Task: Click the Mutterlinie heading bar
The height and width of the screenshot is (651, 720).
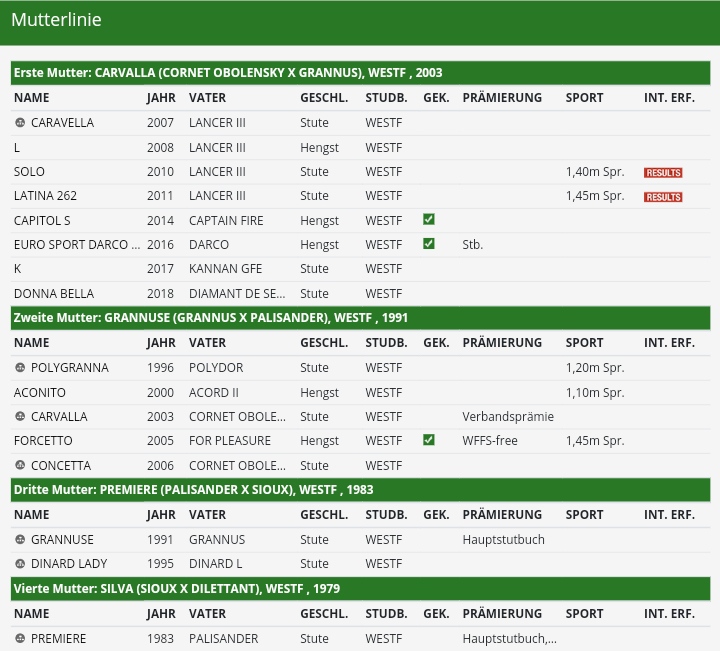Action: (x=360, y=21)
